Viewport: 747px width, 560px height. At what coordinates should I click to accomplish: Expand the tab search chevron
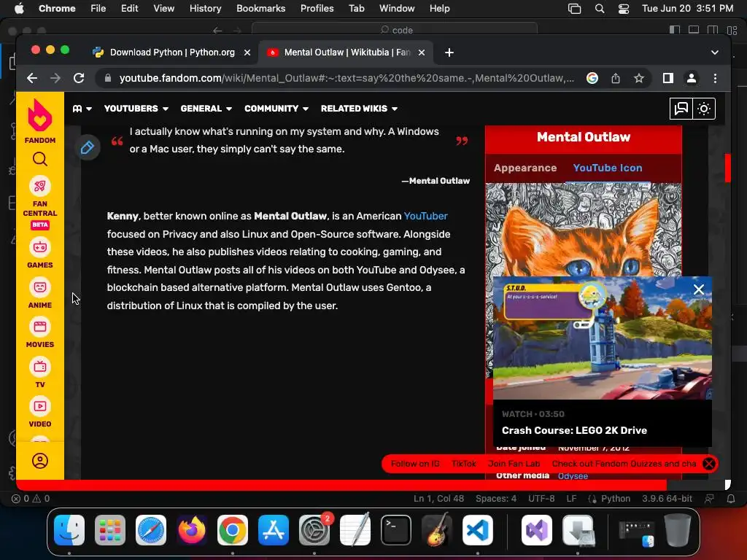click(x=715, y=52)
